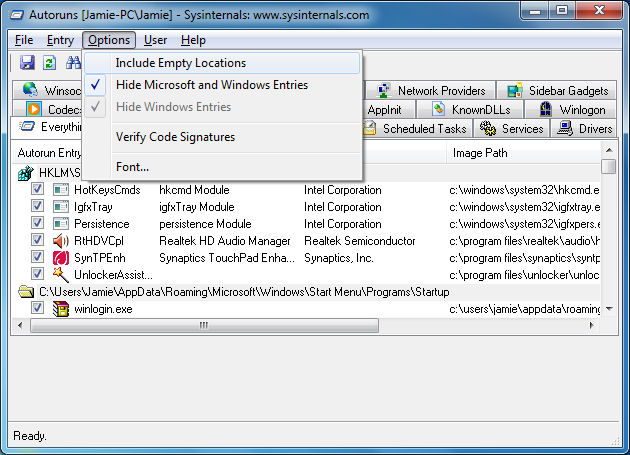This screenshot has height=455, width=630.
Task: Select the Realtek Semiconductor publisher cell
Action: (x=360, y=241)
